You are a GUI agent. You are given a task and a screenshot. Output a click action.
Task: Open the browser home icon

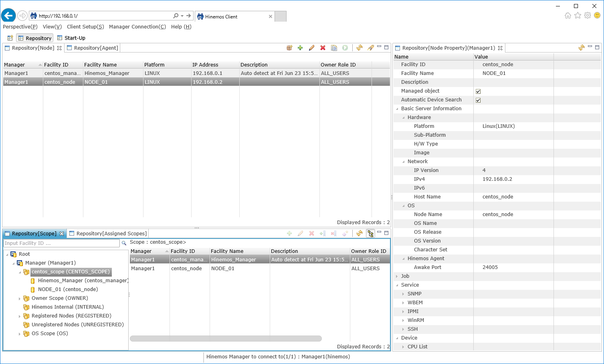point(568,15)
